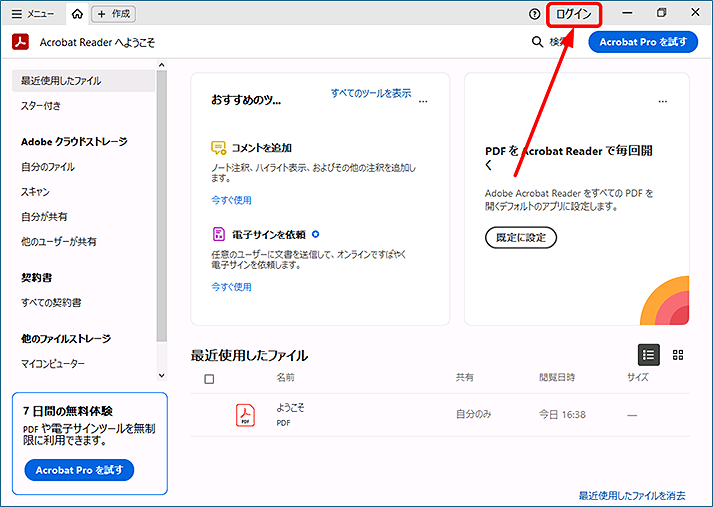This screenshot has height=507, width=713.
Task: Click the PDF file icon for ようこそ
Action: pyautogui.click(x=246, y=415)
